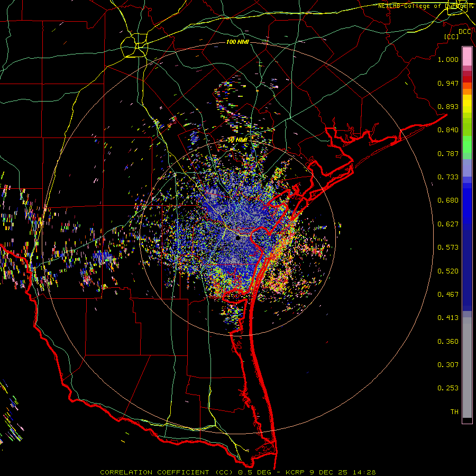
Task: Click the 50 NMI range ring label
Action: (x=237, y=140)
